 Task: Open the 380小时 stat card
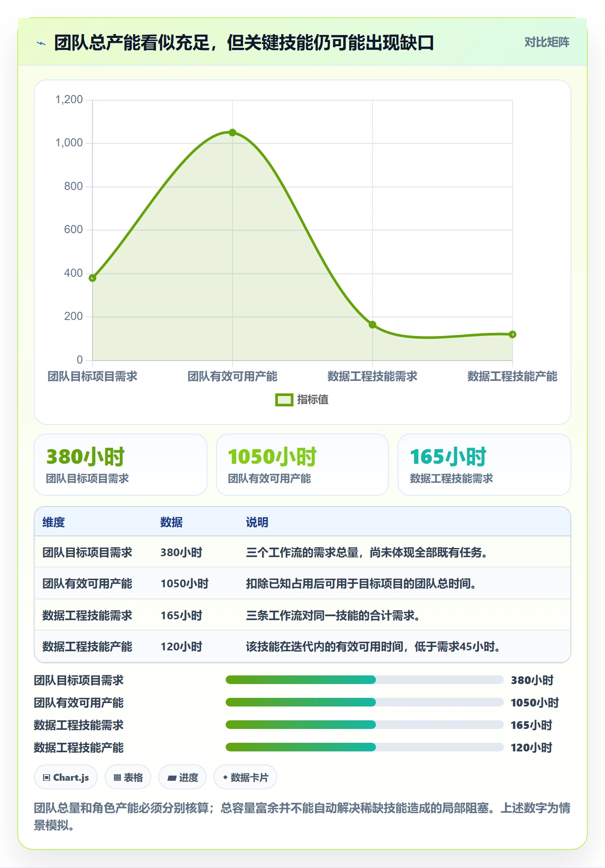(121, 465)
